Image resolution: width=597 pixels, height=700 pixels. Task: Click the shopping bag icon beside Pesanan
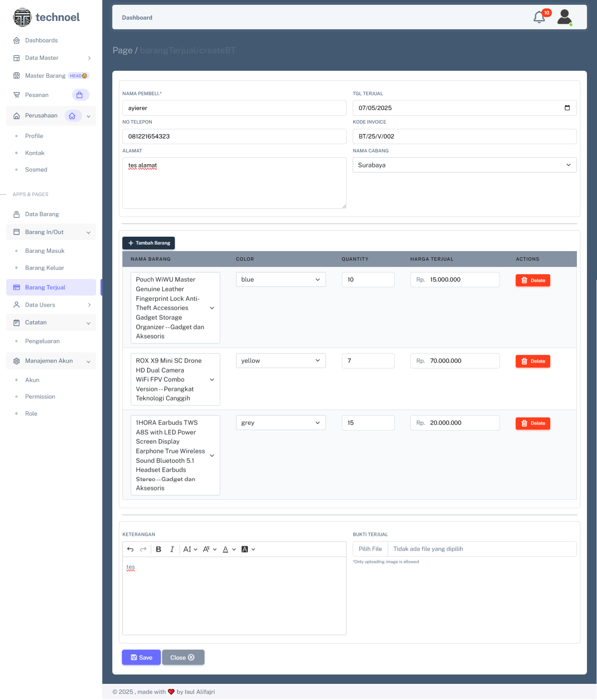[80, 95]
